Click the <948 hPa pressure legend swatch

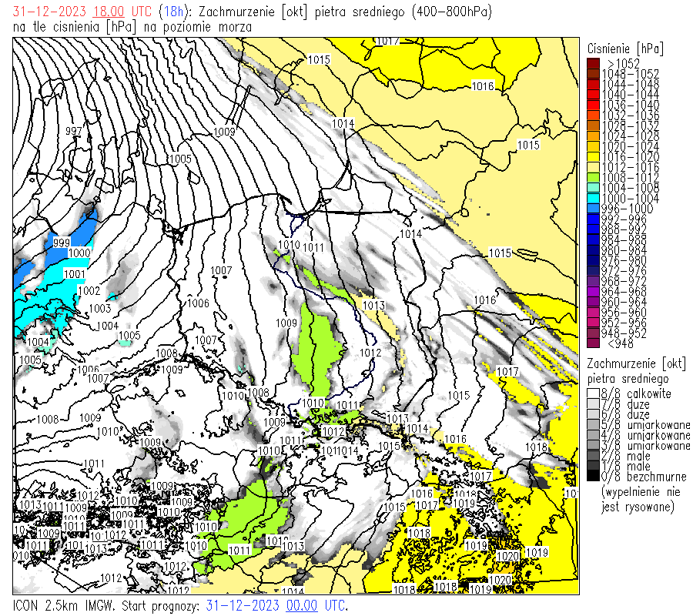point(593,343)
